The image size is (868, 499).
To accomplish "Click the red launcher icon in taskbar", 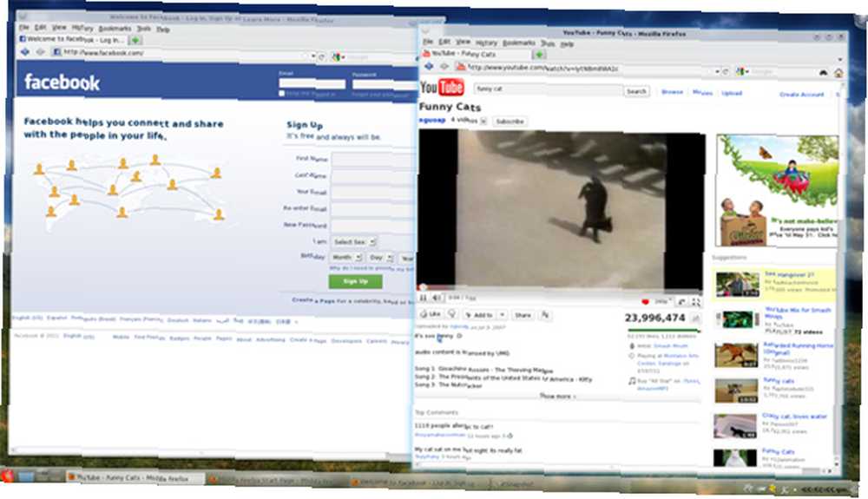I will tap(7, 476).
